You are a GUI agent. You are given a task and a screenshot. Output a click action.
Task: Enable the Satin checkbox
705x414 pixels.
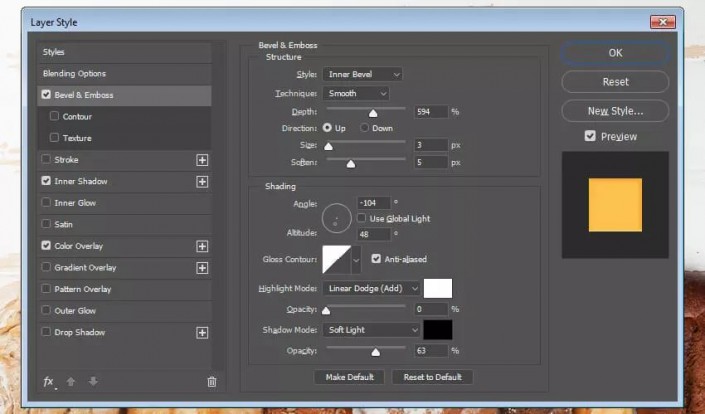[x=46, y=223]
